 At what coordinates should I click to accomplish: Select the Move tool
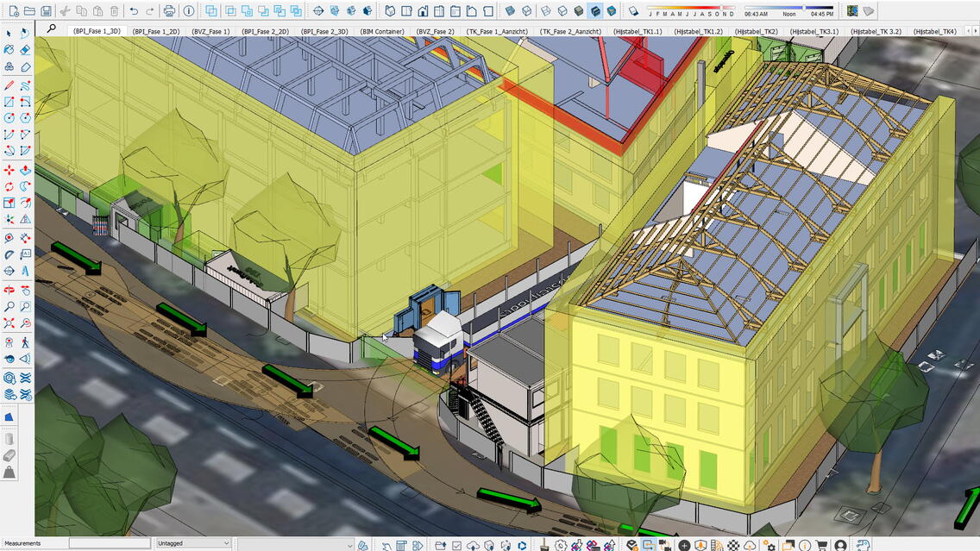point(9,170)
